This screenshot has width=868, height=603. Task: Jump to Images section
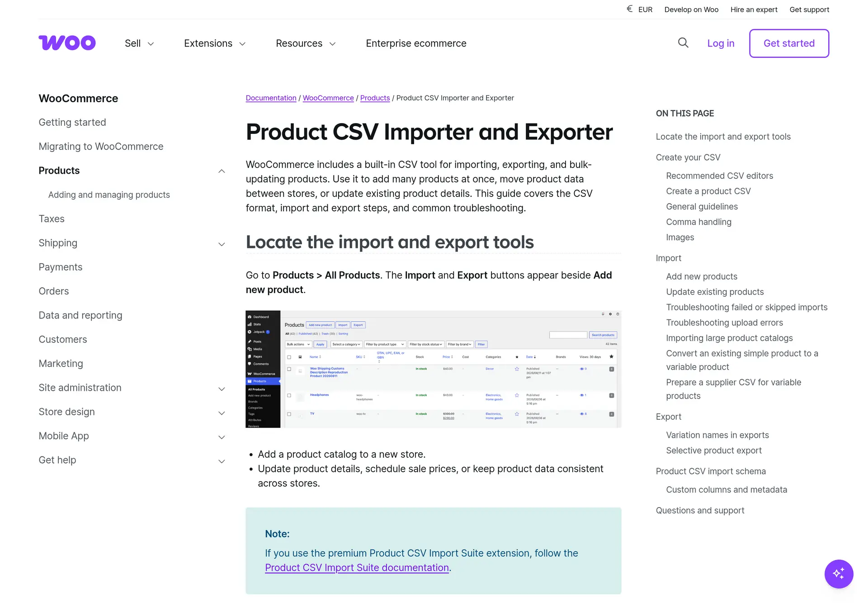680,237
